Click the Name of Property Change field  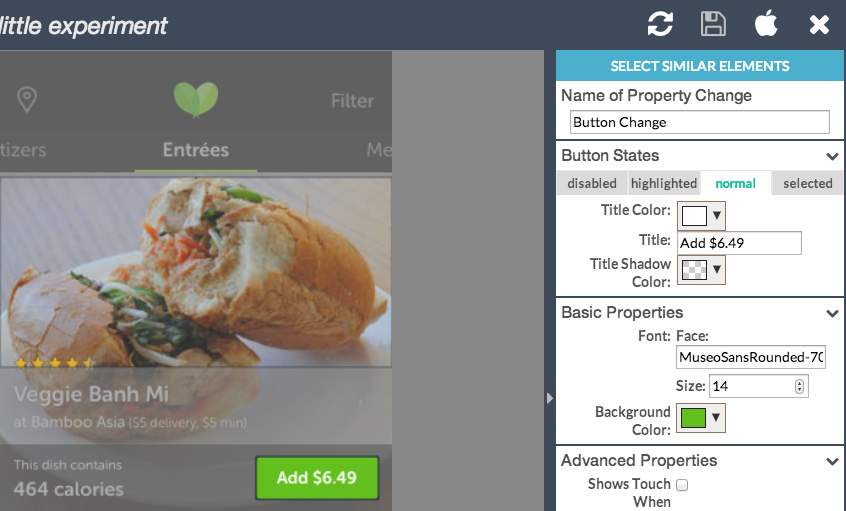(x=700, y=122)
